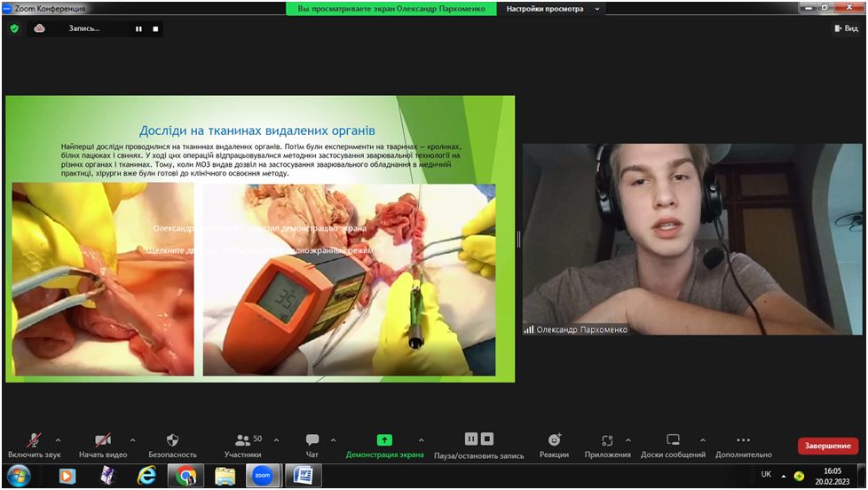Unmute with the Включить звук microphone icon
The image size is (868, 490).
click(34, 440)
